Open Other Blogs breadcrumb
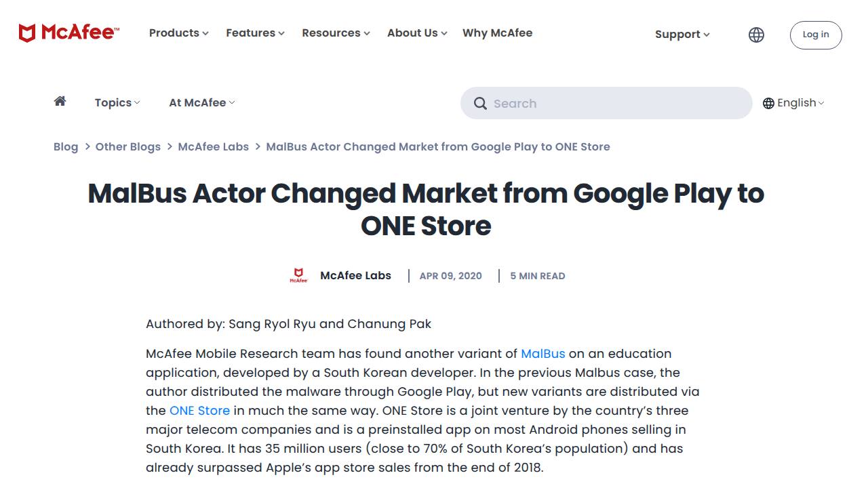868x488 pixels. (128, 146)
